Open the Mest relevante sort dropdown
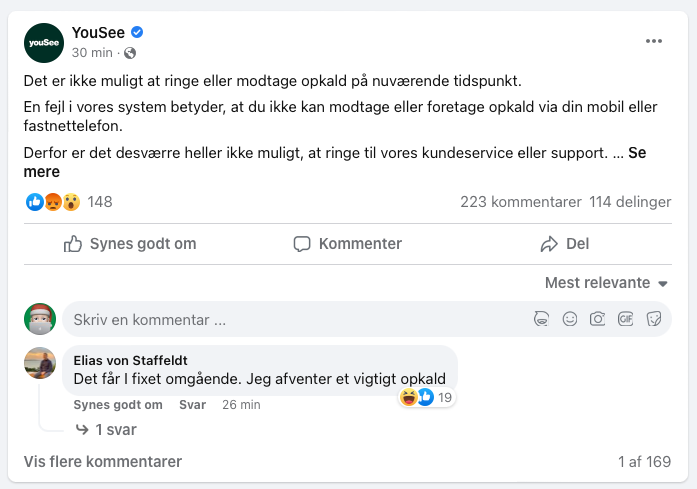 tap(606, 283)
